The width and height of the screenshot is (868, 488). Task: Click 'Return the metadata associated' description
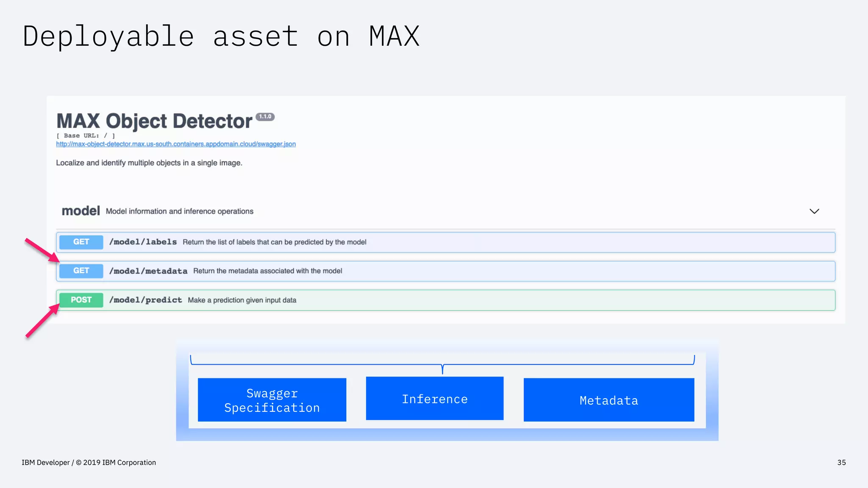coord(268,271)
